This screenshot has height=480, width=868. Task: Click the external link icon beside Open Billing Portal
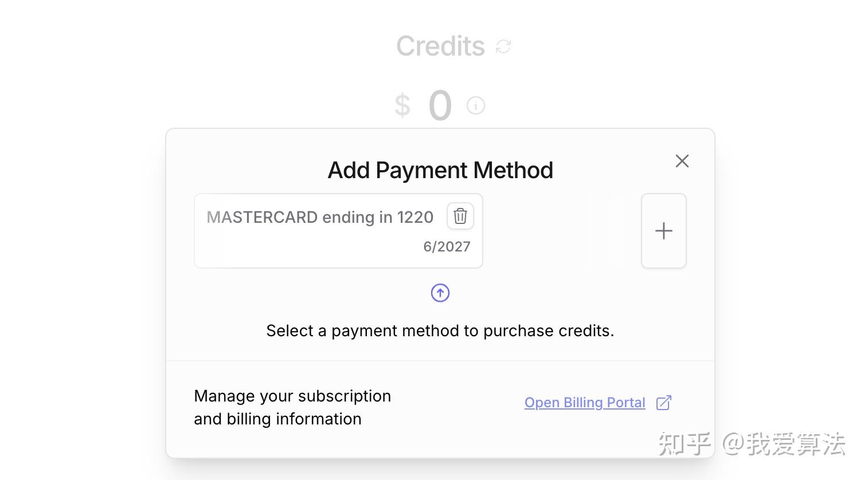(x=663, y=403)
